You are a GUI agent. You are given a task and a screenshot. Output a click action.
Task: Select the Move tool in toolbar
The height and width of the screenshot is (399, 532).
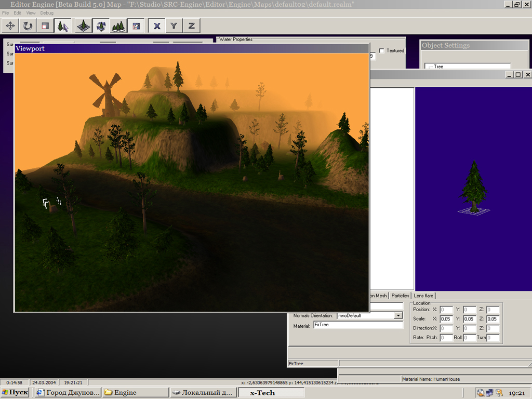pyautogui.click(x=10, y=25)
